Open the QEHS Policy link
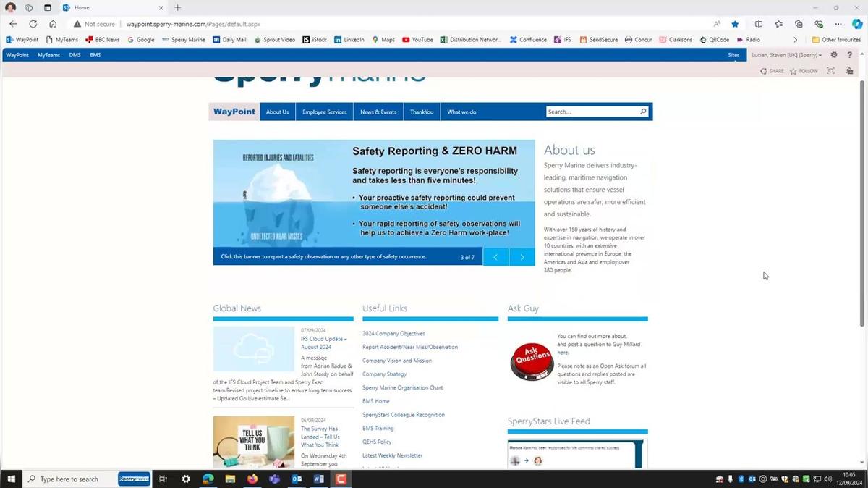 [x=377, y=442]
